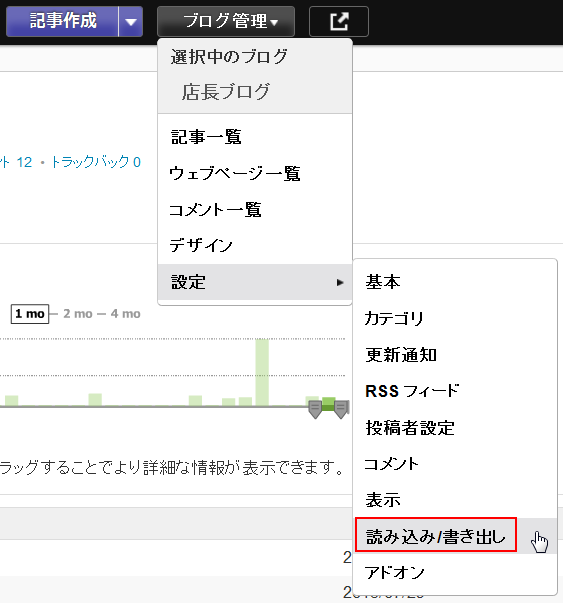This screenshot has width=563, height=603.
Task: Click the dark green selected chart bar
Action: (328, 404)
